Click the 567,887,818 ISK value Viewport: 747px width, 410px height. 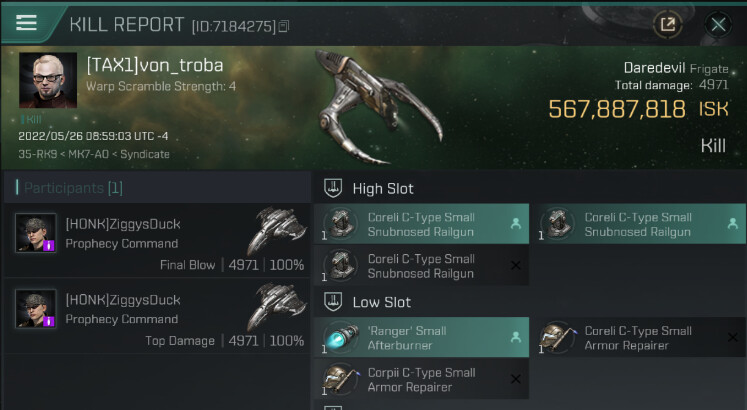(x=616, y=109)
